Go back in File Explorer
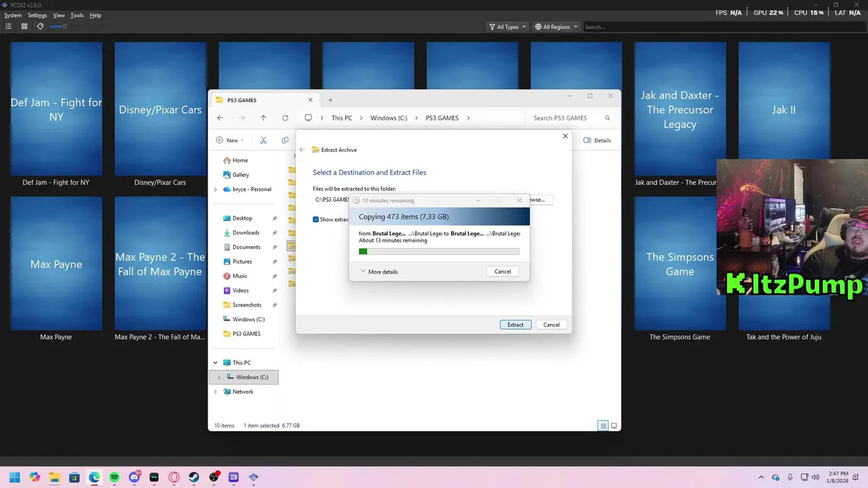The image size is (868, 488). tap(220, 118)
